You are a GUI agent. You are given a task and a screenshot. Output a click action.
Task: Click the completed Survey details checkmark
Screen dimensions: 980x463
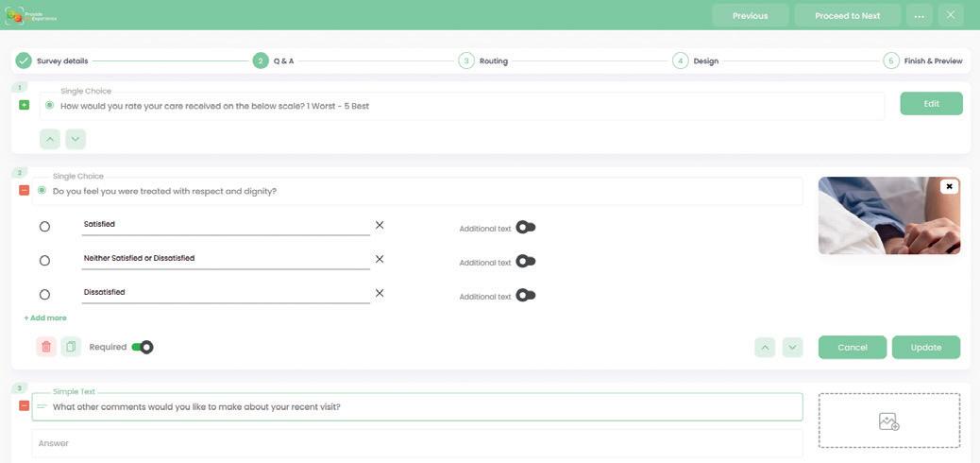coord(23,60)
